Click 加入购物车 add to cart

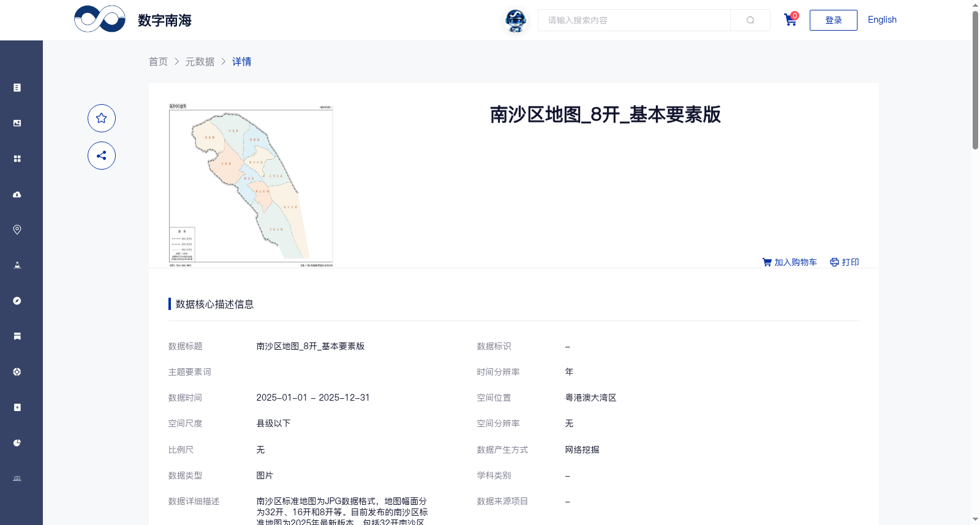point(790,262)
